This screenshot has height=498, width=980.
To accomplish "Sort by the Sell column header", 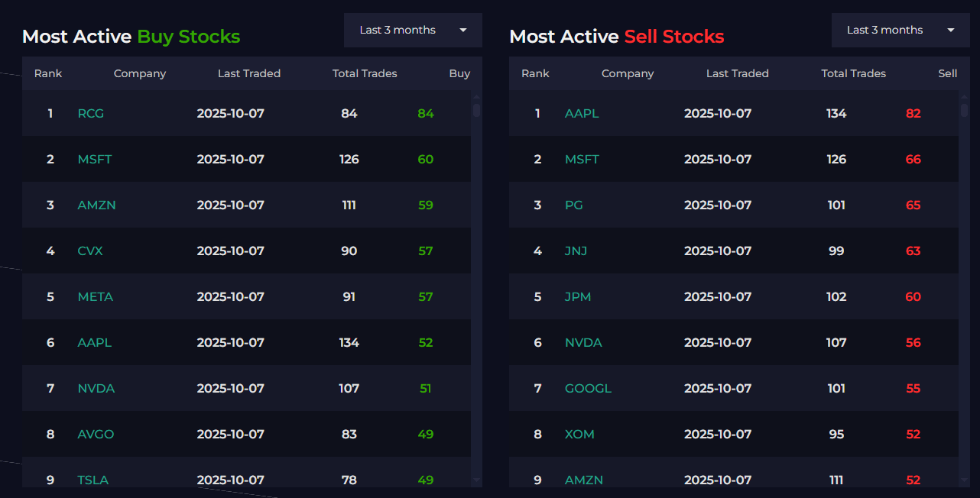I will pyautogui.click(x=947, y=74).
